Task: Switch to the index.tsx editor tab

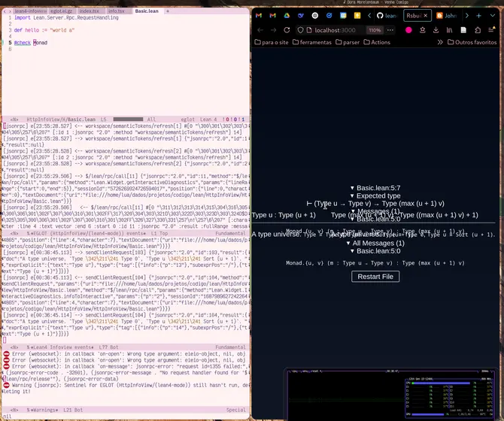Action: (x=89, y=11)
